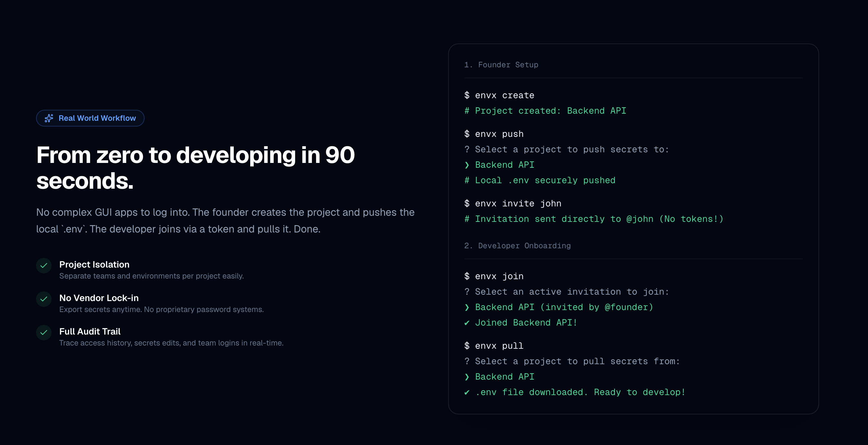The height and width of the screenshot is (445, 868).
Task: Click the green checkmark beside Full Audit Trail
Action: (x=44, y=333)
